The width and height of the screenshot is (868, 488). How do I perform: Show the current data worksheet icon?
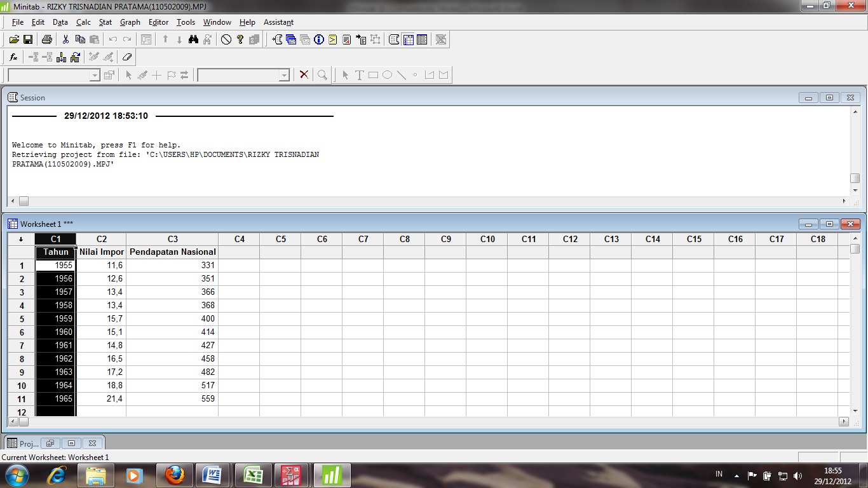pyautogui.click(x=409, y=39)
